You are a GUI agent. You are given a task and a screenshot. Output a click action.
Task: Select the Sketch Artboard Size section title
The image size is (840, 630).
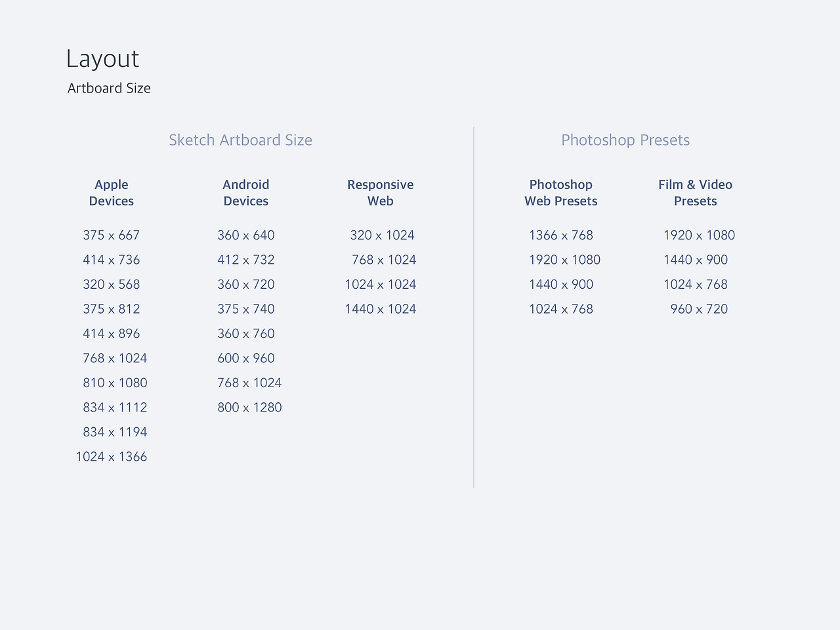pyautogui.click(x=240, y=140)
